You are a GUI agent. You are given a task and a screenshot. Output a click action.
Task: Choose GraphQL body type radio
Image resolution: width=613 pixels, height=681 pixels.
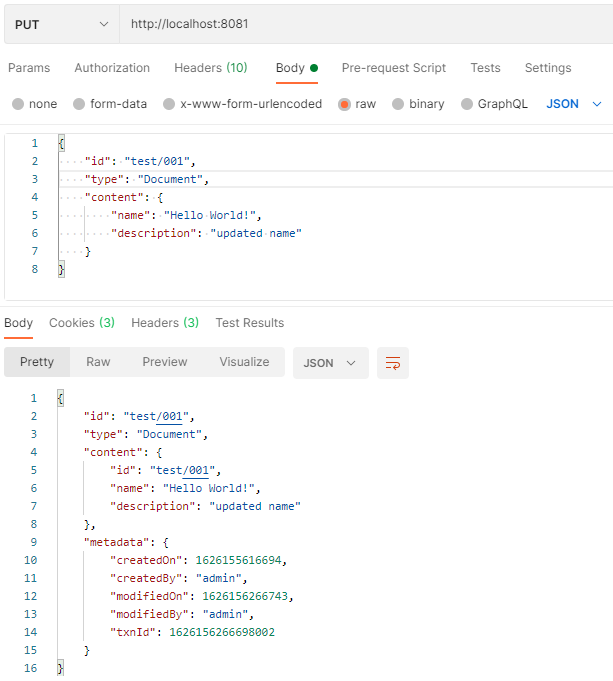pos(467,104)
